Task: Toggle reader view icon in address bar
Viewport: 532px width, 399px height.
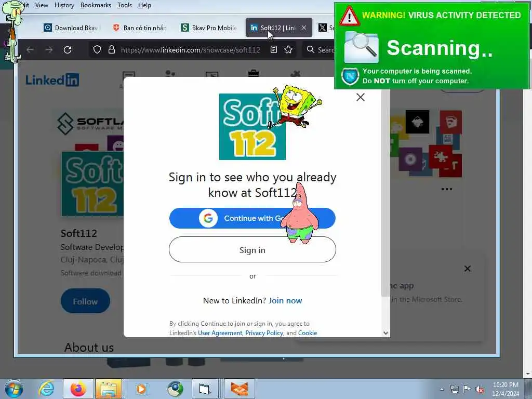Action: [273, 49]
